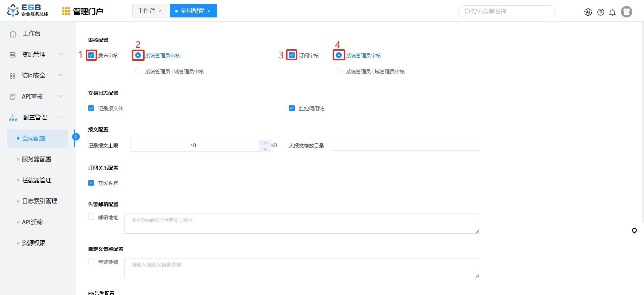
Task: Click the 大报文存放目录 input field
Action: [405, 145]
